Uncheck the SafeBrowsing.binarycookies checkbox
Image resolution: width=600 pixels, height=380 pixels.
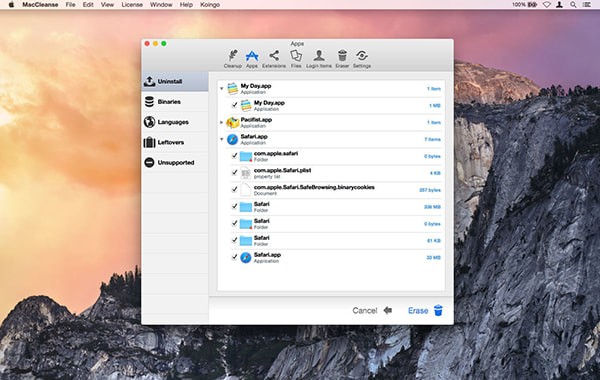click(x=234, y=190)
